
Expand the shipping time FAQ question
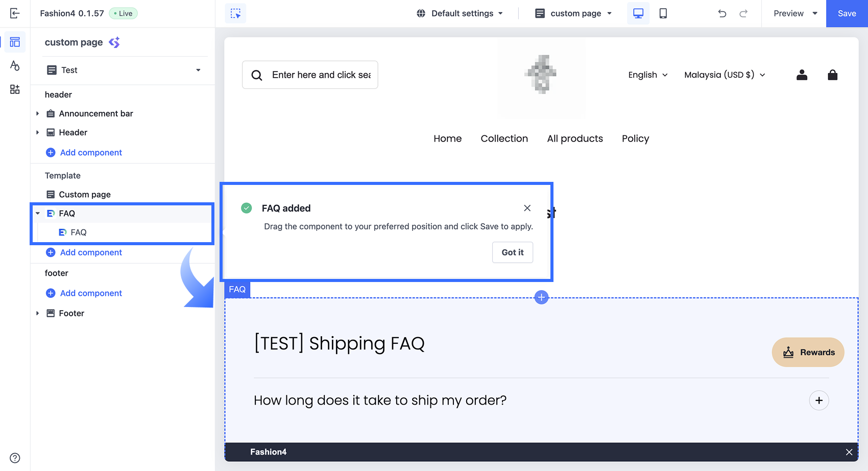[x=818, y=401]
